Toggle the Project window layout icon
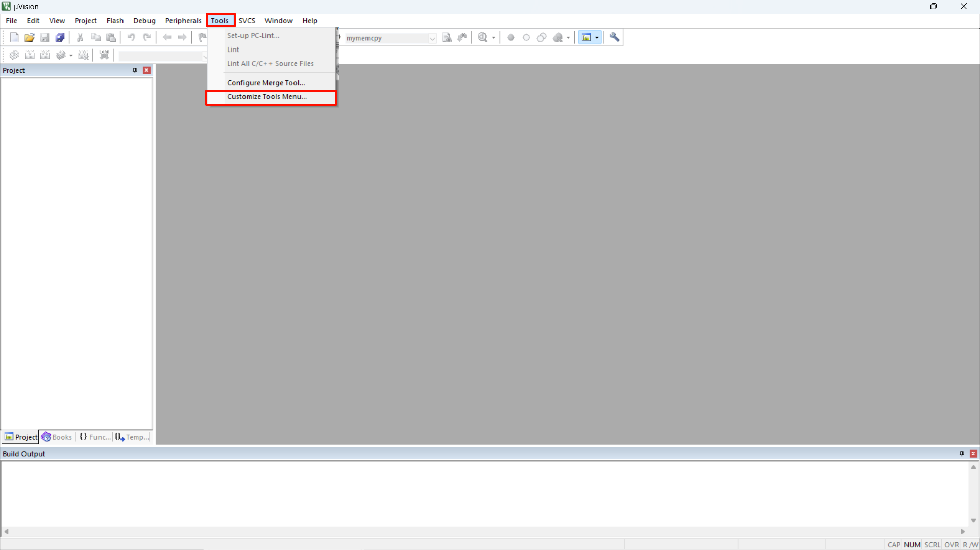980x550 pixels. (586, 37)
